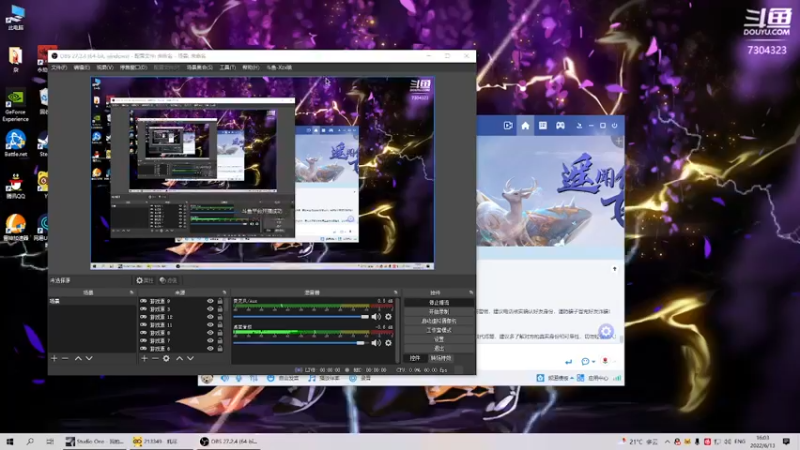Toggle the lock for source 9

(220, 301)
